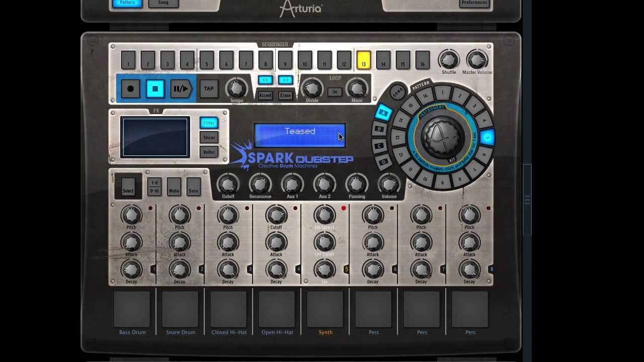Click the loop Move knob

click(x=357, y=88)
